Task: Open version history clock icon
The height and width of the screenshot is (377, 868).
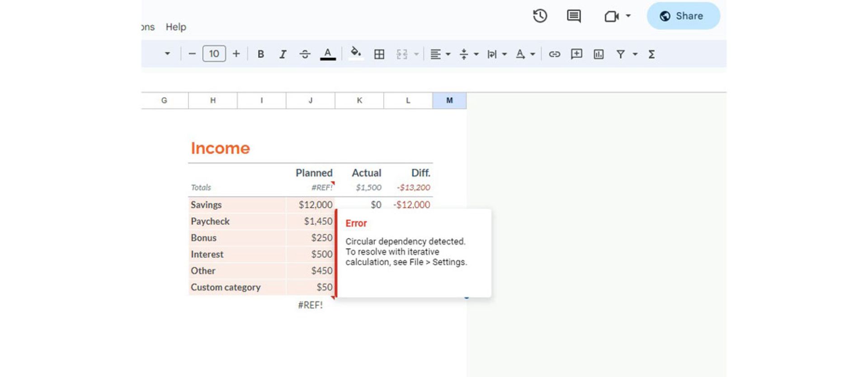Action: point(540,16)
